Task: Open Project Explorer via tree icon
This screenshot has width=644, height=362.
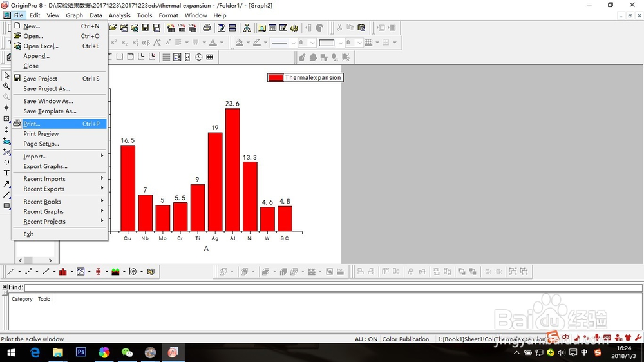Action: click(247, 28)
